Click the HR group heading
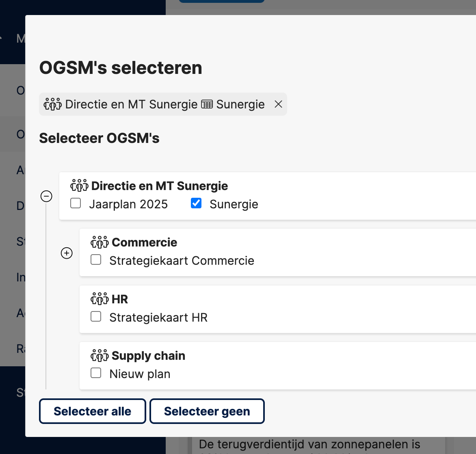This screenshot has width=476, height=454. click(120, 299)
